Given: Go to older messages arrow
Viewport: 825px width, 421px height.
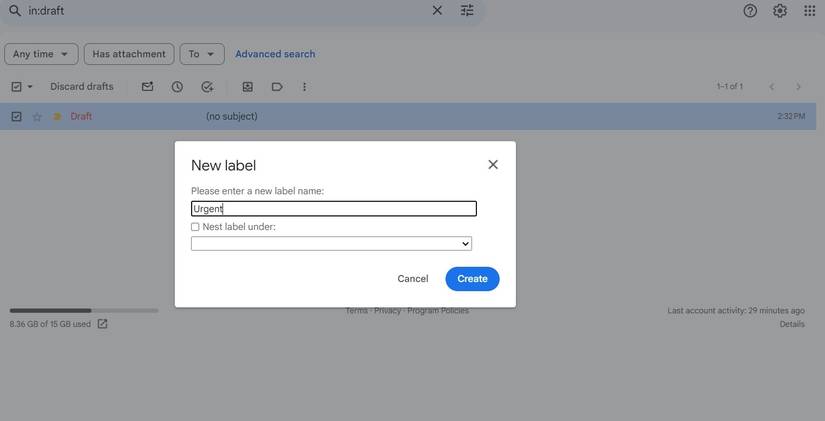Looking at the screenshot, I should (x=798, y=87).
